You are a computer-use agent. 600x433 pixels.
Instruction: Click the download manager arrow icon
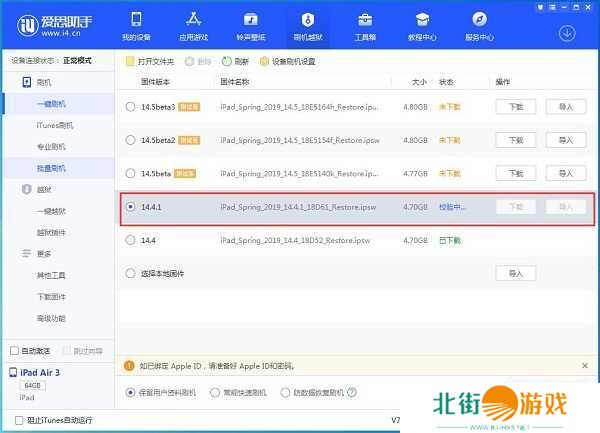pos(568,32)
